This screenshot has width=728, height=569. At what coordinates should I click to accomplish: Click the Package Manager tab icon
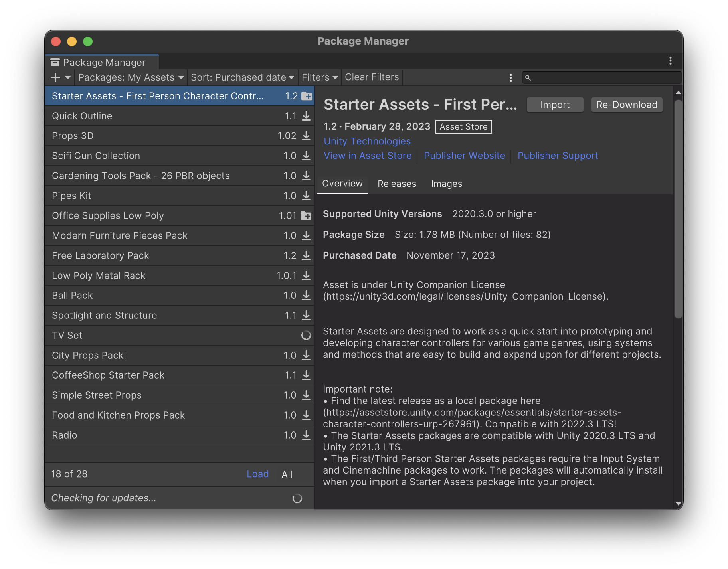pos(55,63)
